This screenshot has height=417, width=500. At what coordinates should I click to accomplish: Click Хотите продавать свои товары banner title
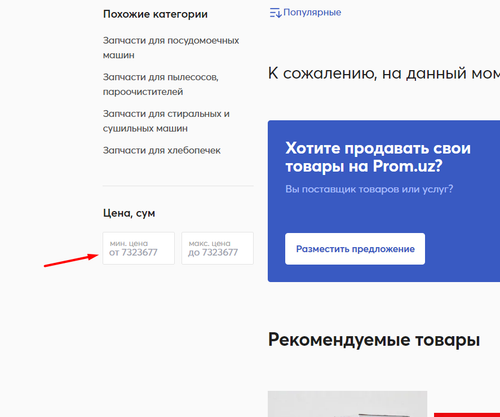378,157
